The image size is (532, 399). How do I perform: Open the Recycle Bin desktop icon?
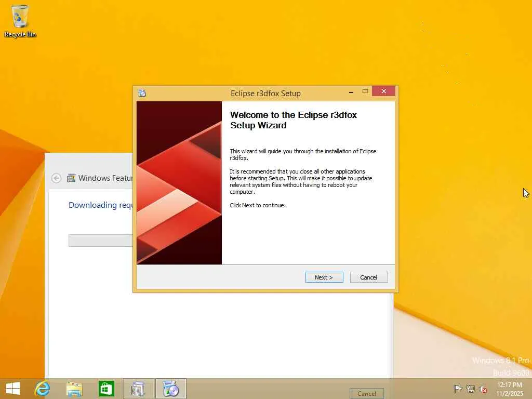click(20, 21)
